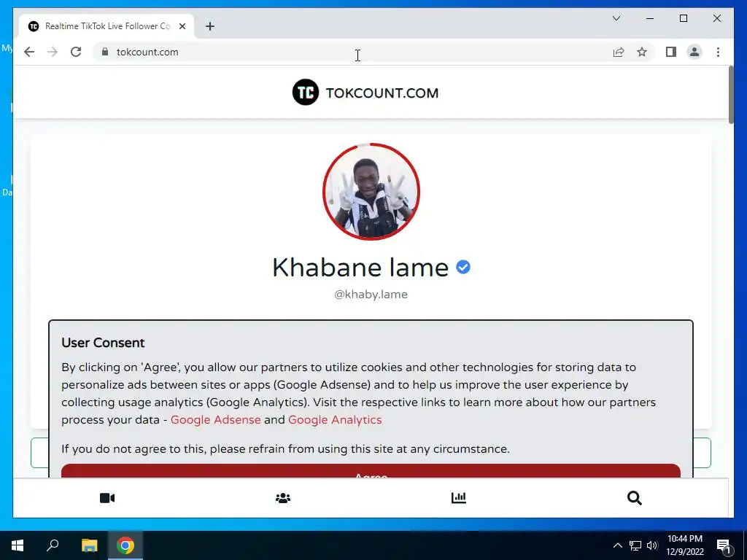The image size is (747, 560).
Task: Open the Google Analytics link
Action: point(335,420)
